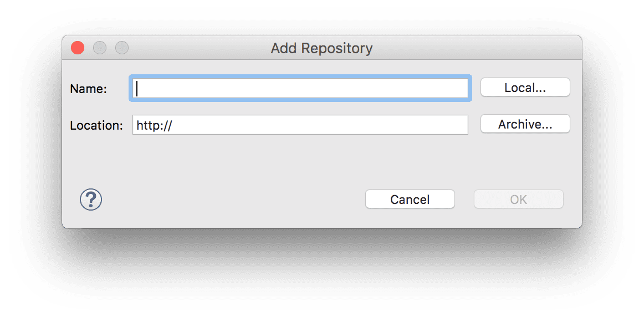Click empty space between help icon and Cancel

point(233,200)
